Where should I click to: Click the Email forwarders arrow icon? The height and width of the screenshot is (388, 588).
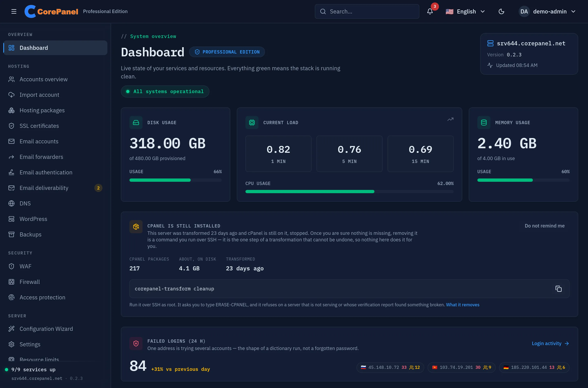[x=11, y=157]
